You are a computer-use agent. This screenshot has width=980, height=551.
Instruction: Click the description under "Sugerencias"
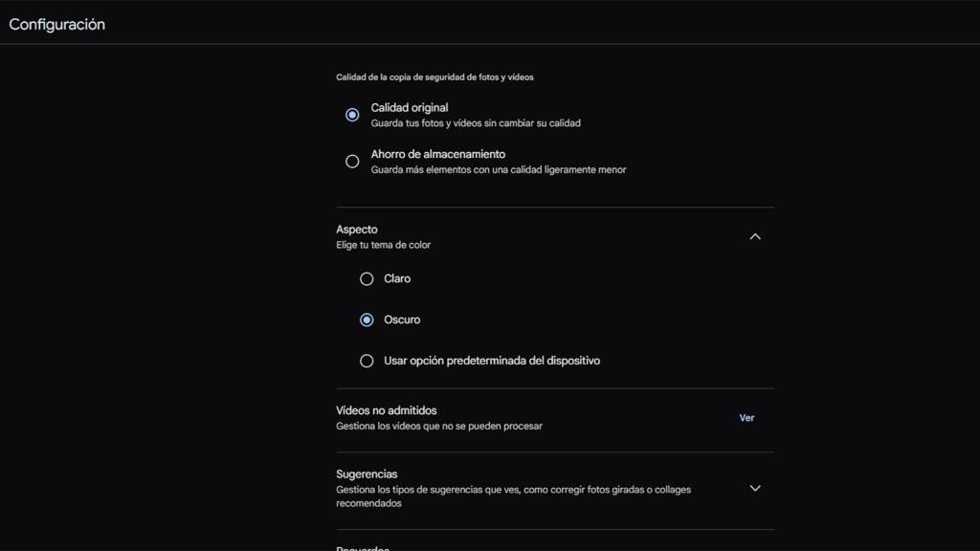pyautogui.click(x=512, y=495)
